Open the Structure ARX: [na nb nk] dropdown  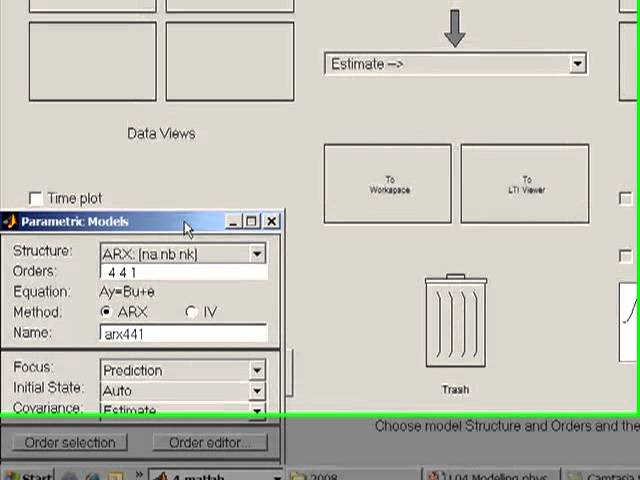tap(183, 254)
